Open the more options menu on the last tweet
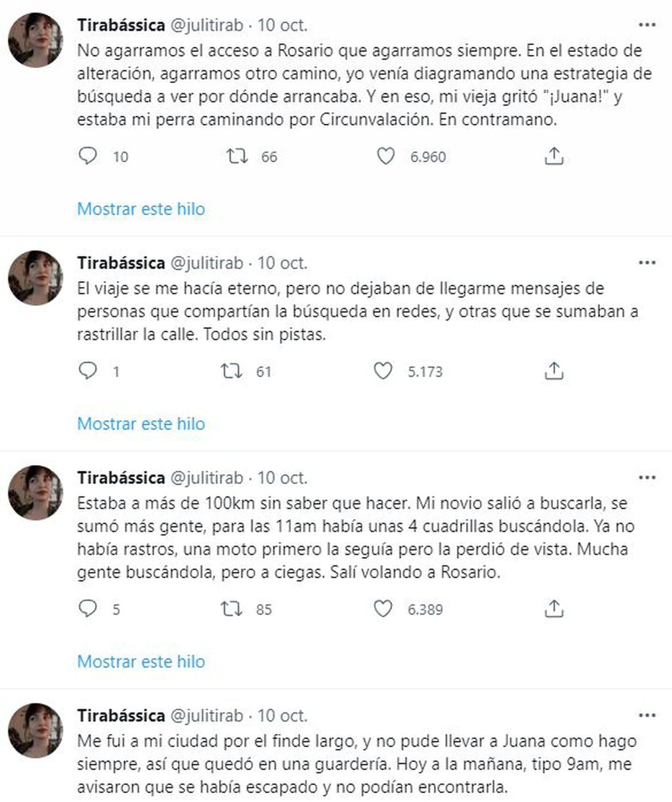 646,716
